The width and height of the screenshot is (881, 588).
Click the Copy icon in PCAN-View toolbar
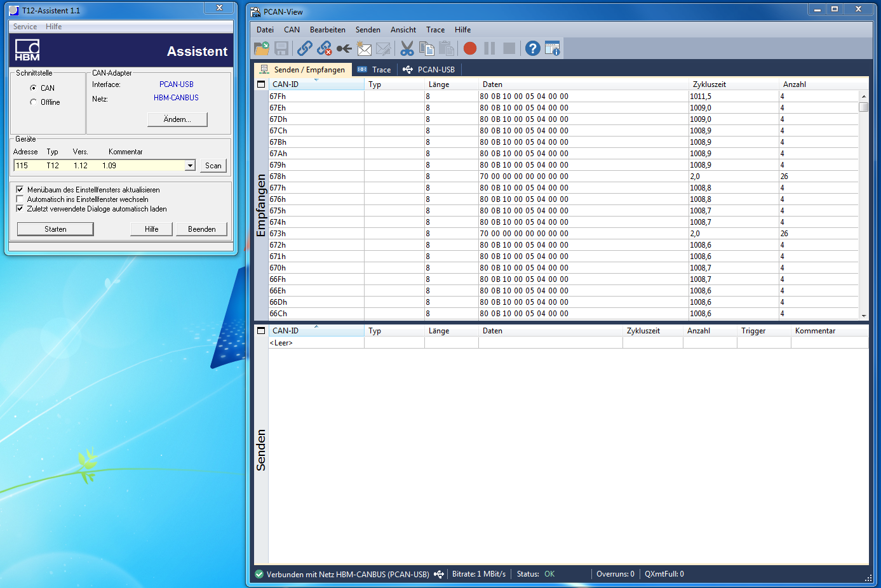tap(427, 48)
